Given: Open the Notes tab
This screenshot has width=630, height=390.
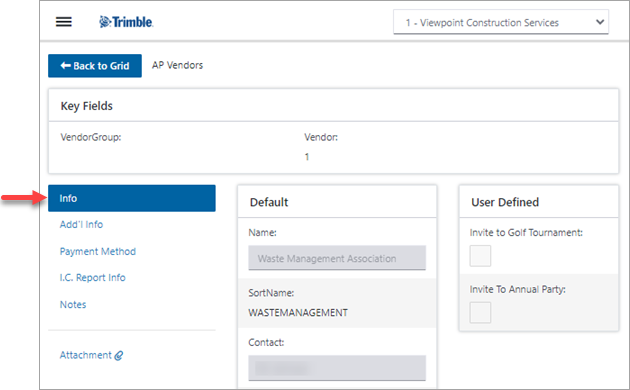Looking at the screenshot, I should coord(73,304).
